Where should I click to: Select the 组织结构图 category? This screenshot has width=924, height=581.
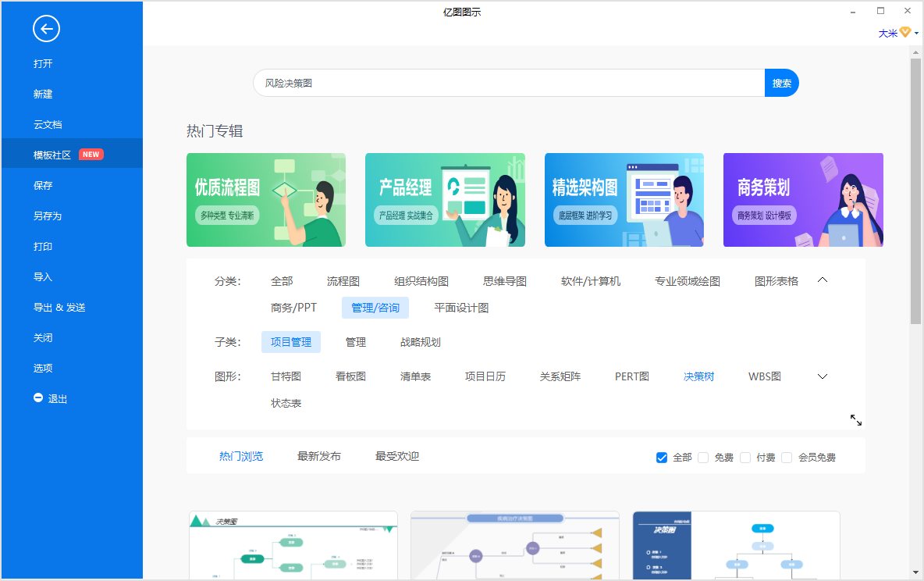(421, 281)
